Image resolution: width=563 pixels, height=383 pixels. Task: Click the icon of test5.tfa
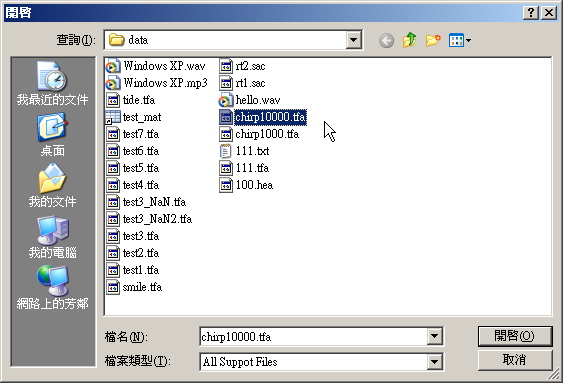tap(113, 168)
